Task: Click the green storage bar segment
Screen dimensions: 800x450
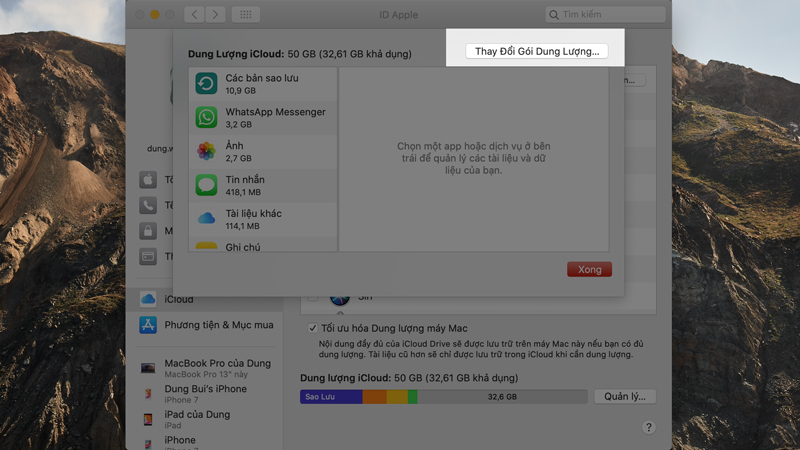Action: [x=413, y=396]
